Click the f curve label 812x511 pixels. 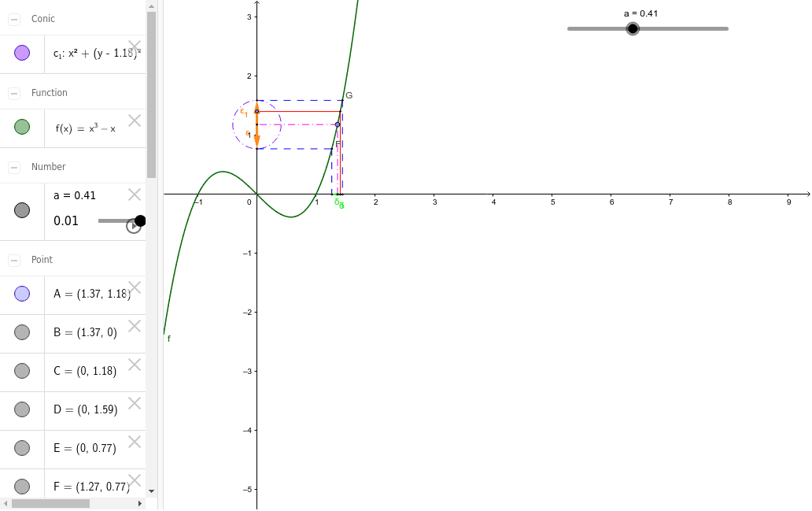(x=169, y=339)
